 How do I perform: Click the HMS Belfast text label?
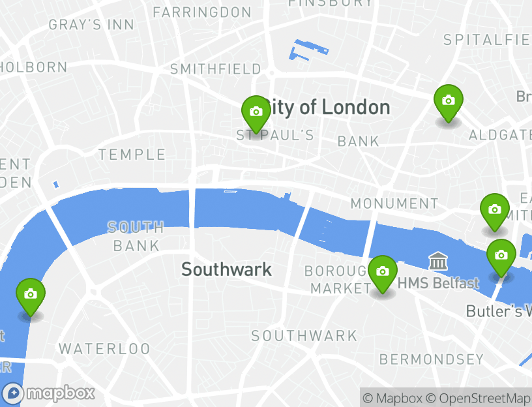[438, 283]
